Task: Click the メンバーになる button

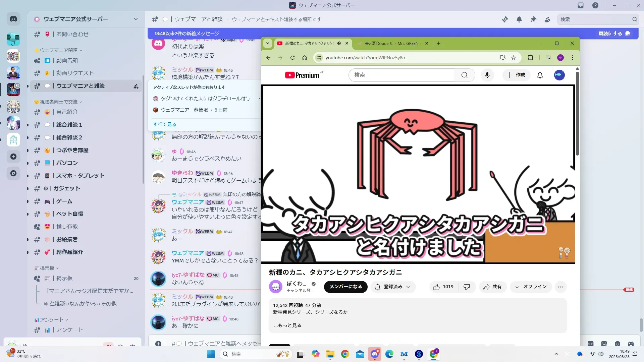Action: pos(345,287)
